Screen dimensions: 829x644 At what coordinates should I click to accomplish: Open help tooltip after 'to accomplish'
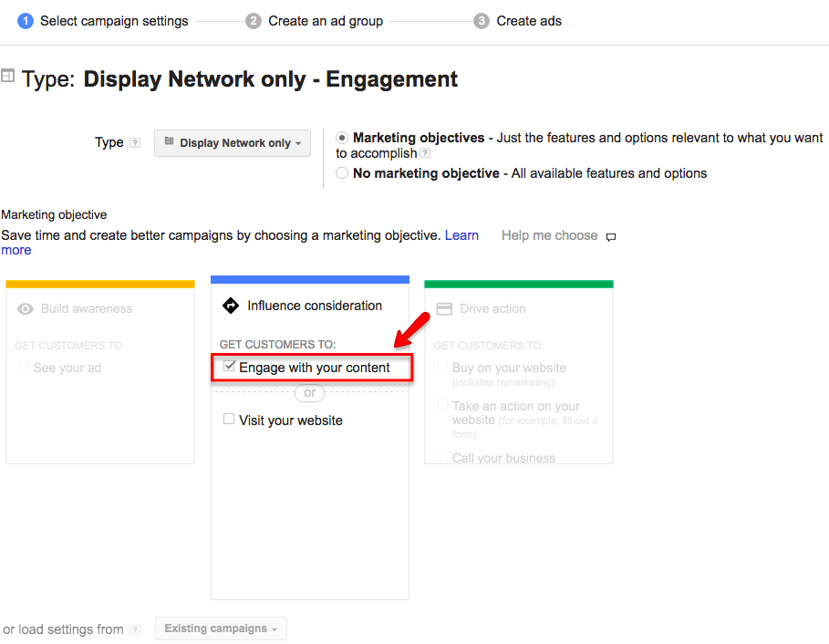coord(425,153)
